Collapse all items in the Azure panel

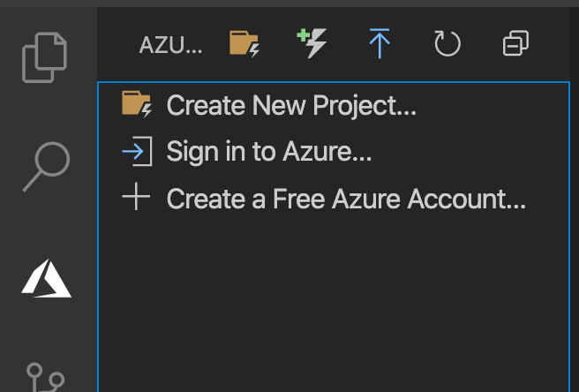pyautogui.click(x=515, y=43)
